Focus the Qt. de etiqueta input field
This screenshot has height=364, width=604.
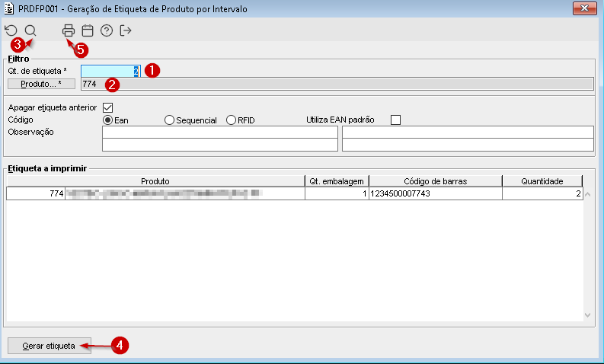click(x=110, y=72)
